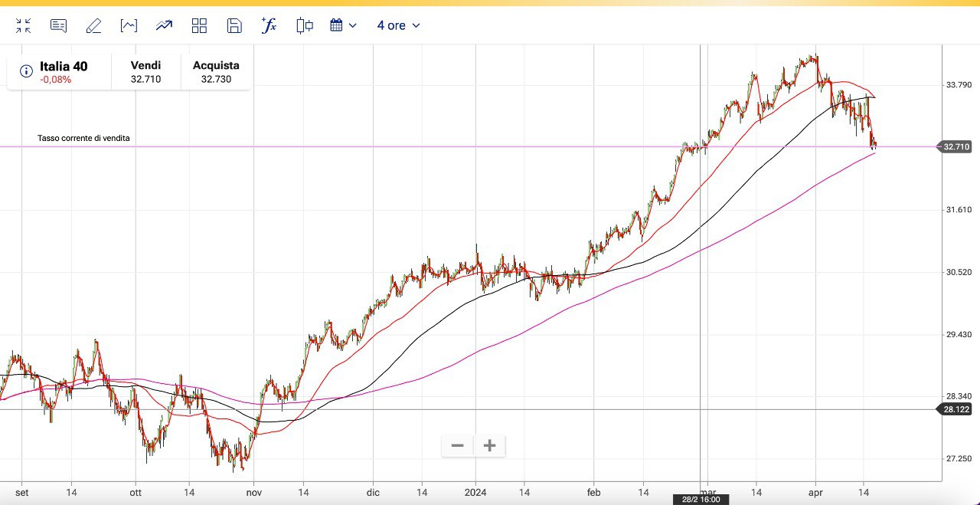This screenshot has width=980, height=505.
Task: Select the pencil drawing tool
Action: point(93,25)
